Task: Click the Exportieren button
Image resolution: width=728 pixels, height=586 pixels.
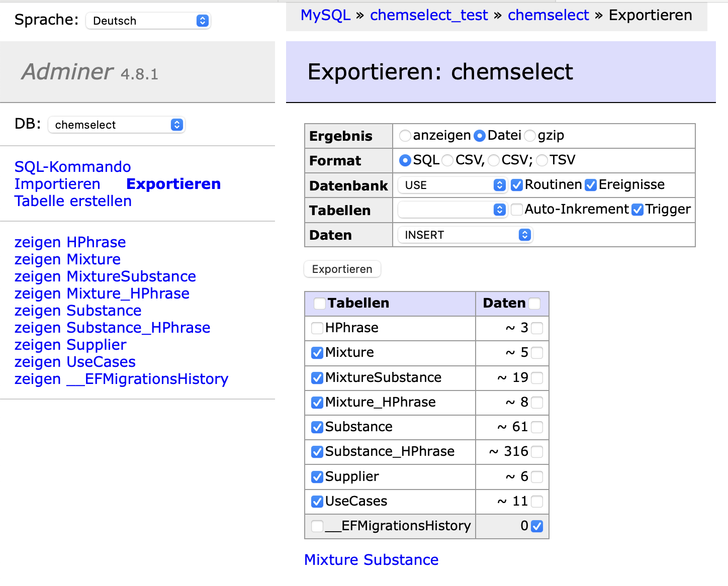Action: [342, 269]
